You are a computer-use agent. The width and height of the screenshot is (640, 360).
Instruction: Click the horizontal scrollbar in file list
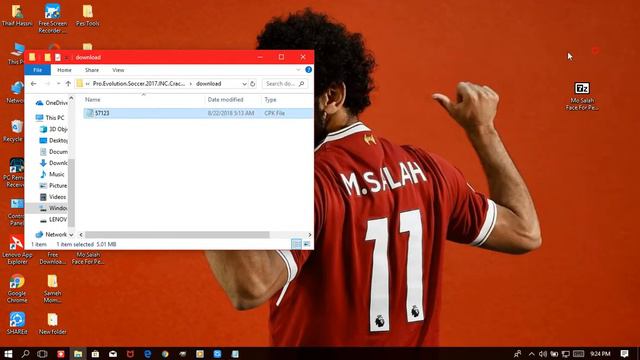(177, 235)
